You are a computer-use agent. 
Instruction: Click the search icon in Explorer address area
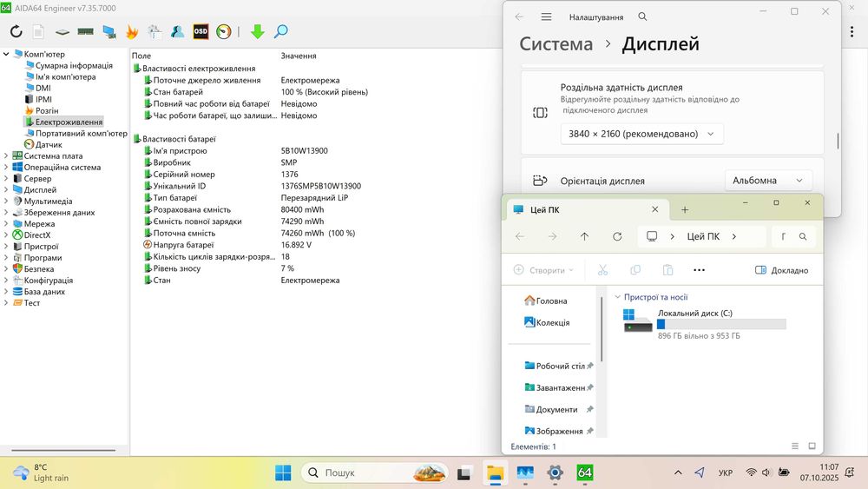pyautogui.click(x=803, y=236)
